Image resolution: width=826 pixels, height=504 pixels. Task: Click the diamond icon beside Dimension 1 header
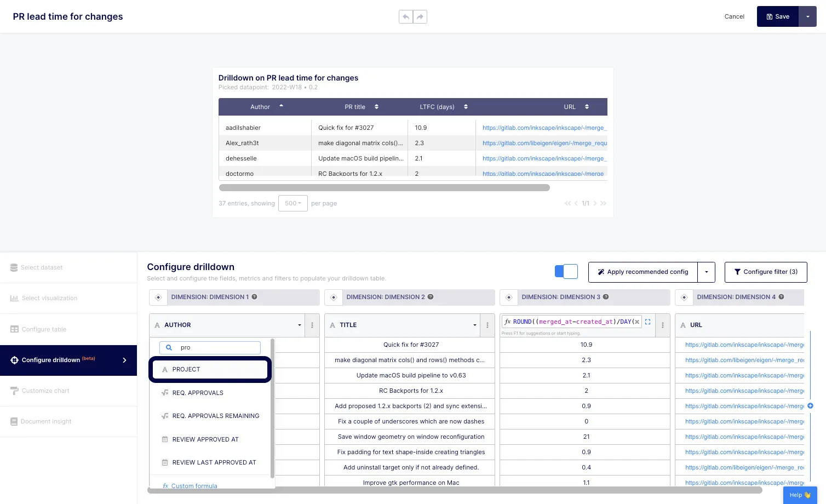158,297
